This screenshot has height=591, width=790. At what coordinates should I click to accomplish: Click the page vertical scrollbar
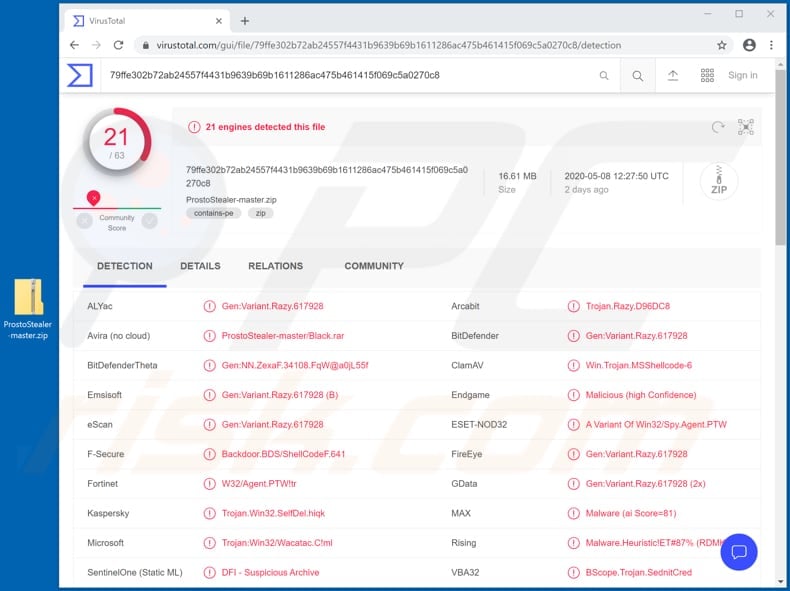pos(780,157)
